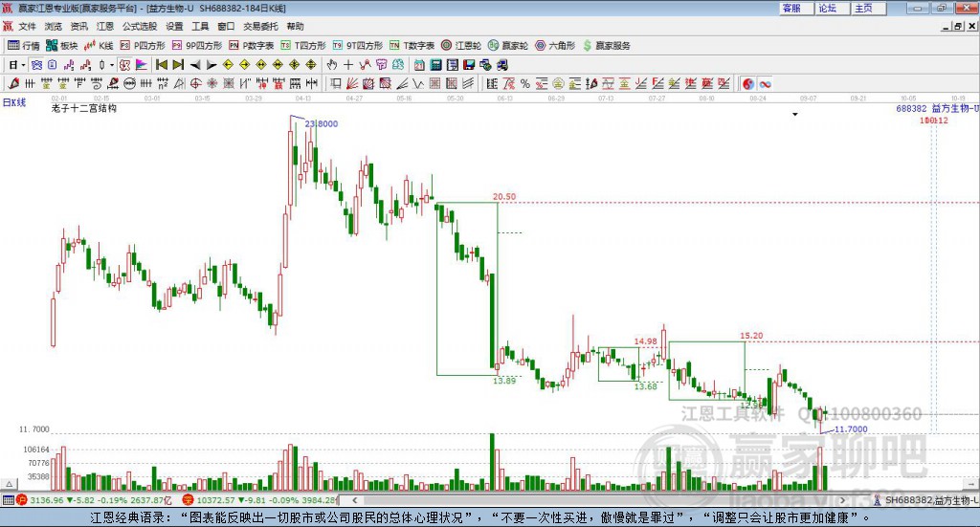Viewport: 980px width, 527px height.
Task: Open the 交易委托 menu
Action: (x=260, y=26)
